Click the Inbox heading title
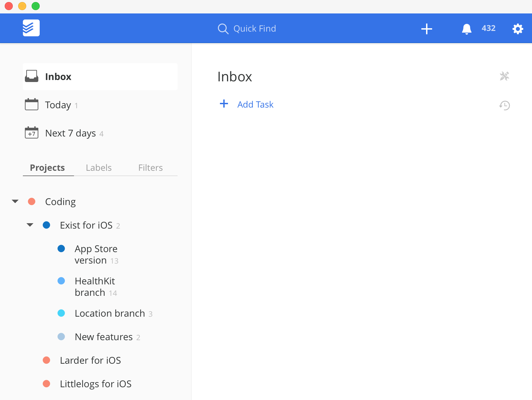The width and height of the screenshot is (532, 400). pos(235,77)
